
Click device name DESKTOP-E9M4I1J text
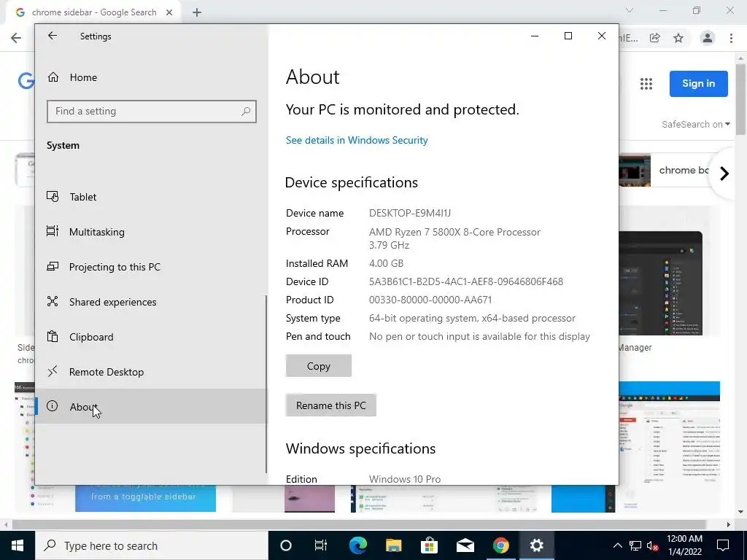pyautogui.click(x=410, y=213)
